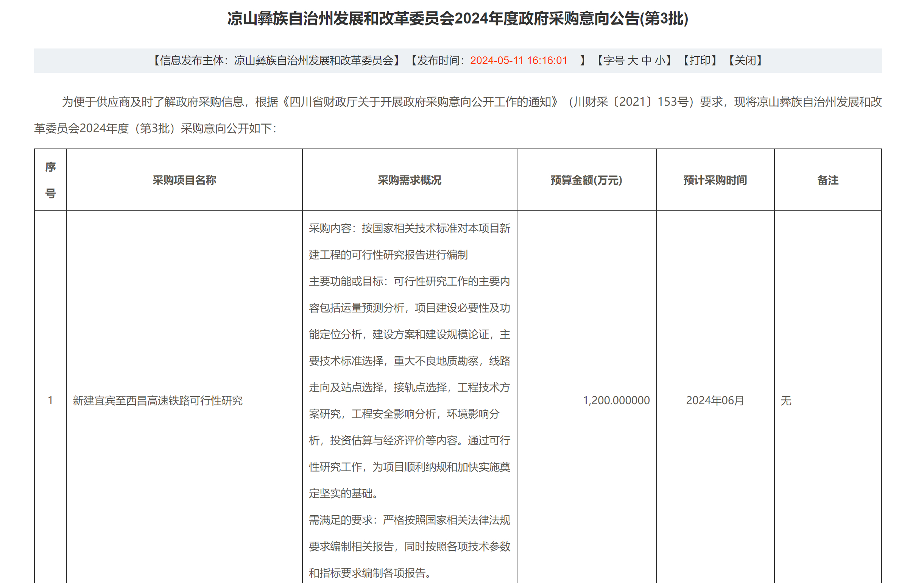
Task: Click the announcement title heading
Action: coord(458,19)
